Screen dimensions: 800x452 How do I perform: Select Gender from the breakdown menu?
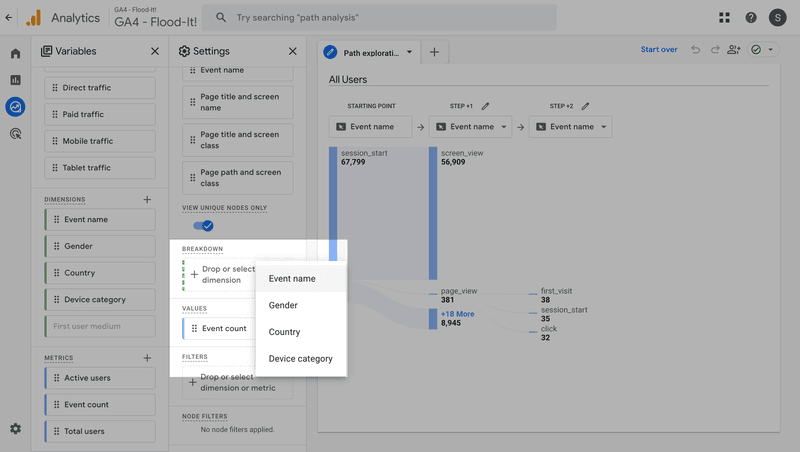[283, 305]
